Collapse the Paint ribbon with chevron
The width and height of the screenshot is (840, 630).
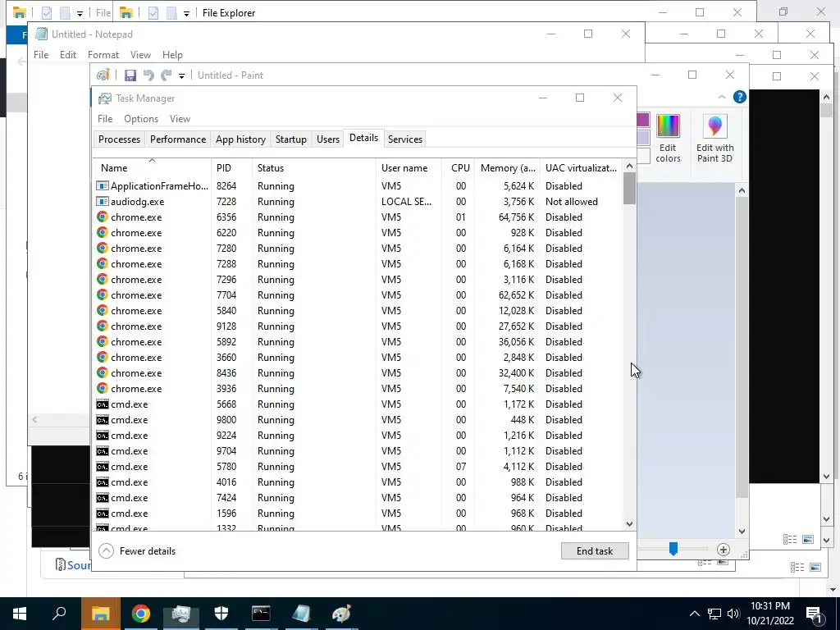click(722, 97)
